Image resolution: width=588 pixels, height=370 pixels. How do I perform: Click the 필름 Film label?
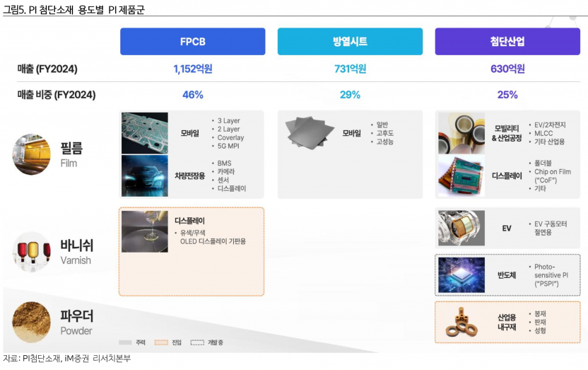tap(71, 154)
